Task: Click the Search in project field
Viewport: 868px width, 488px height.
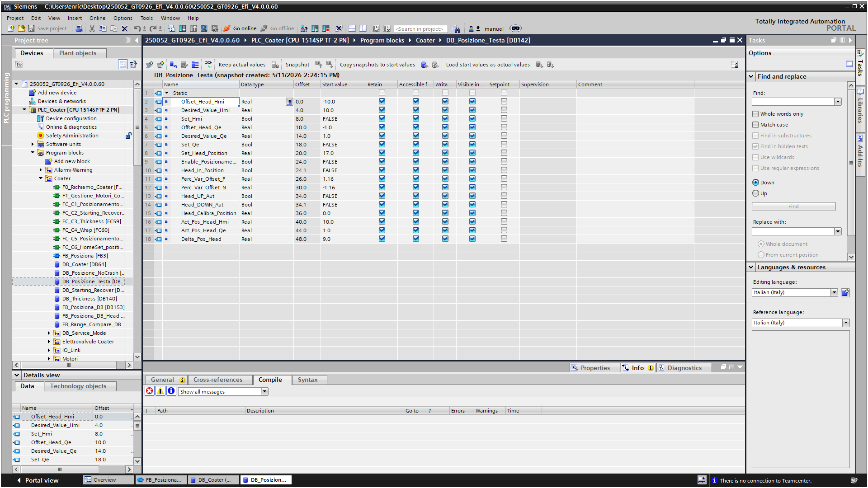Action: click(x=420, y=29)
